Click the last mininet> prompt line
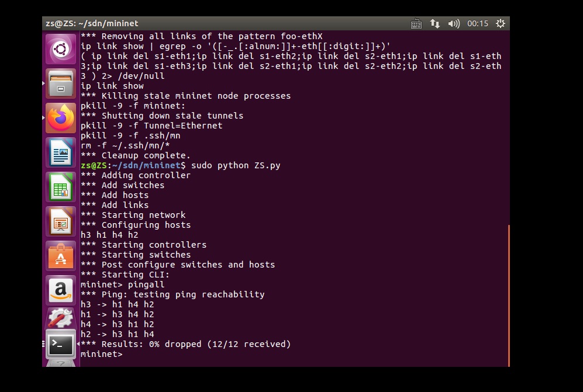Screen dimensions: 583x392 [x=102, y=354]
